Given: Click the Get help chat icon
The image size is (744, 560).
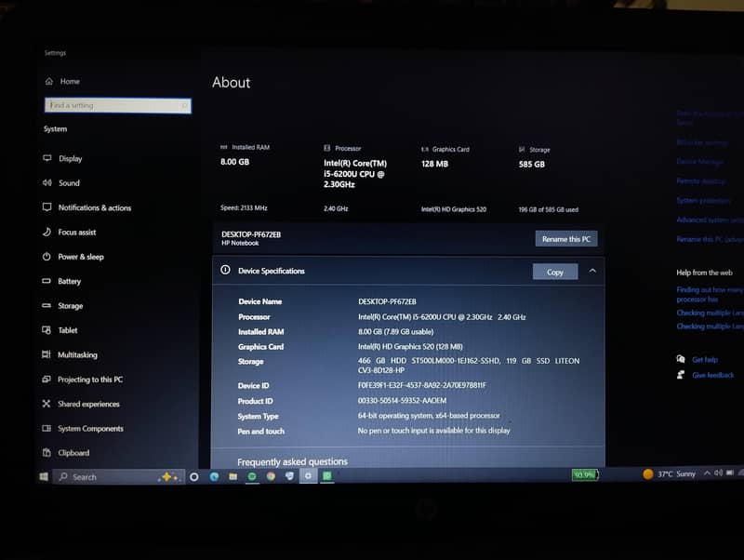Looking at the screenshot, I should [x=681, y=359].
